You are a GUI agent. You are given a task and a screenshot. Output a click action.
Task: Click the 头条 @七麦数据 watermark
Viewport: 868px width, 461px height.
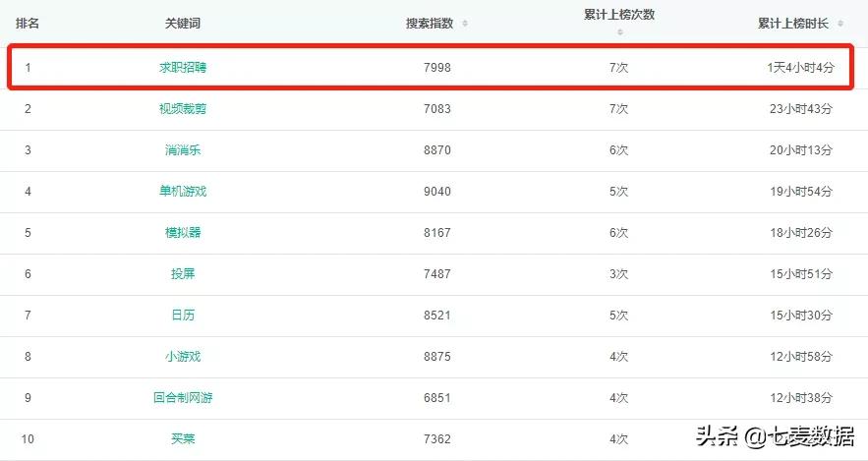[775, 435]
